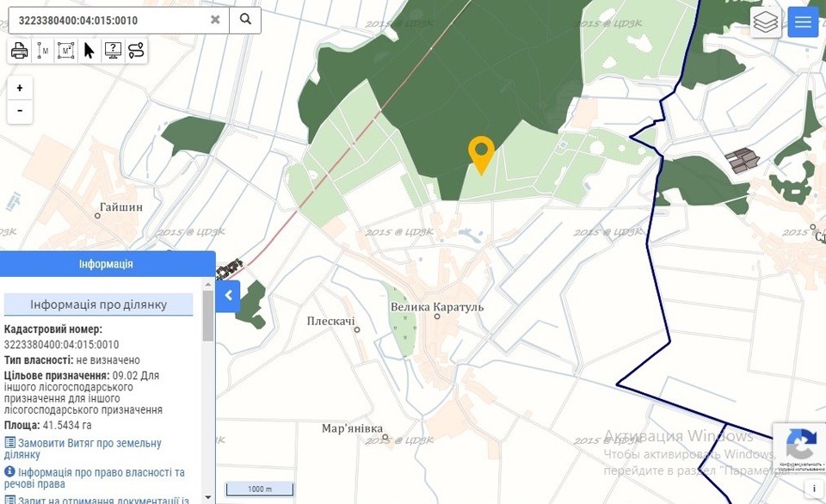This screenshot has height=504, width=826.
Task: Click the map info 'i' button
Action: pos(814,489)
